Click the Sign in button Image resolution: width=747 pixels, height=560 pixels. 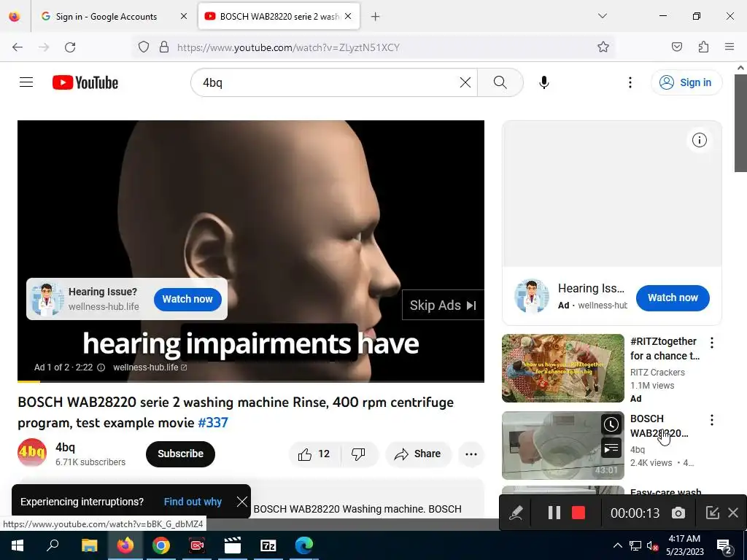tap(686, 82)
